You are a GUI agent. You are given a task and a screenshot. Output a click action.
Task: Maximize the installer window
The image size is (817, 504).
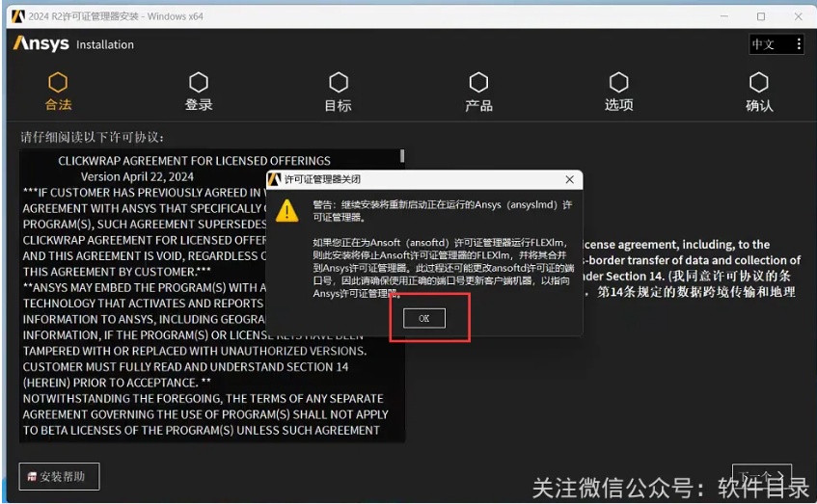click(x=760, y=16)
